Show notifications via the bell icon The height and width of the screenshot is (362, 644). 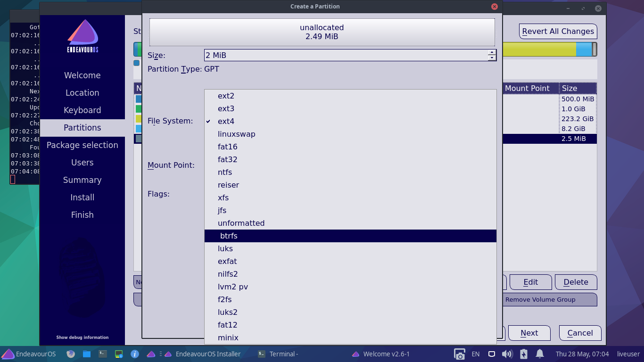[x=540, y=354]
